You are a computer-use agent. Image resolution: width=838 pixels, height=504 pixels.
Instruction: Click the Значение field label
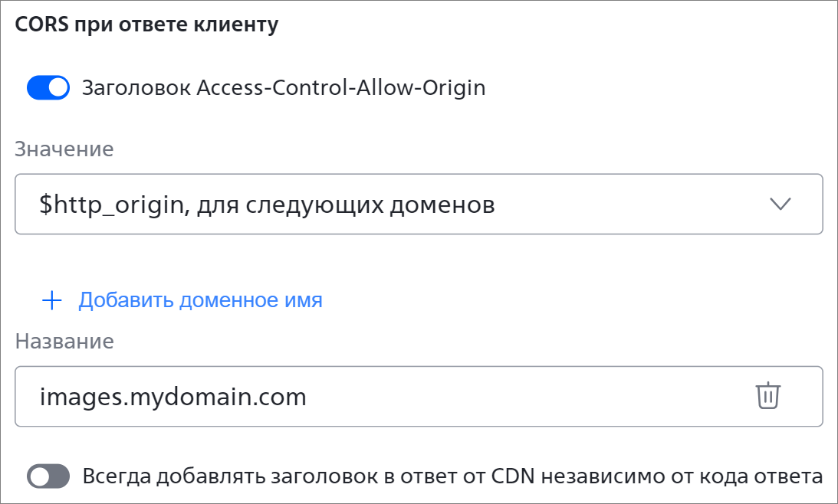(64, 149)
